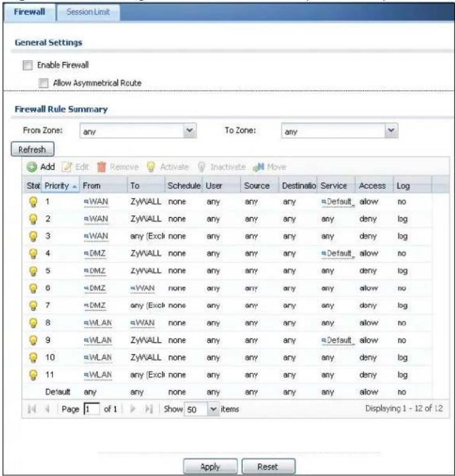
Task: Click the Refresh button
Action: click(32, 149)
